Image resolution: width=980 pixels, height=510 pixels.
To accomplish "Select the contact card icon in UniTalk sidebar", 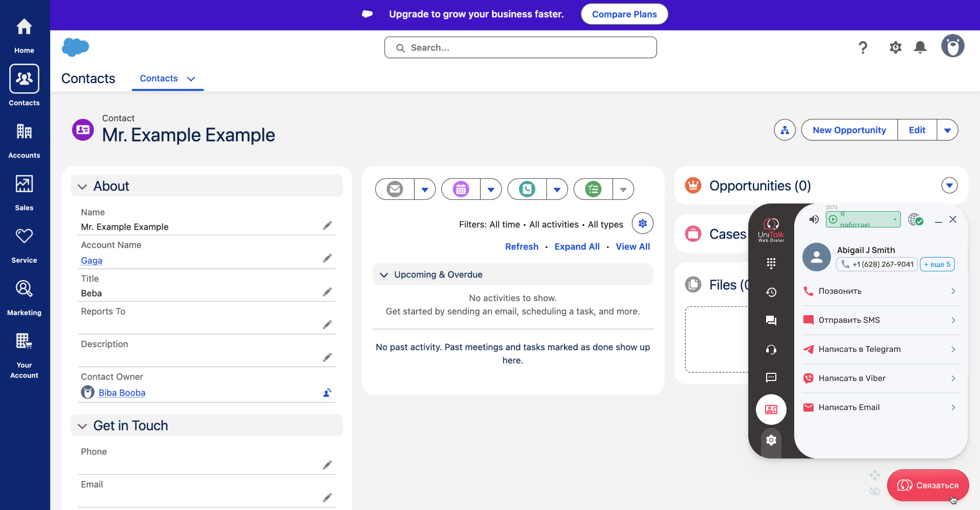I will coord(771,410).
